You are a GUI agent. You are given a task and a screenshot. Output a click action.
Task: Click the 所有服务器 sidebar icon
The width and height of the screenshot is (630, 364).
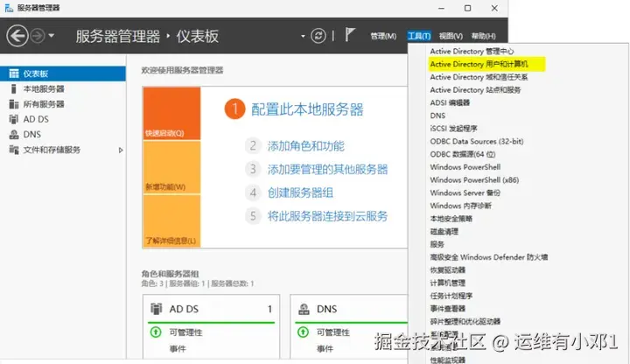click(x=14, y=104)
